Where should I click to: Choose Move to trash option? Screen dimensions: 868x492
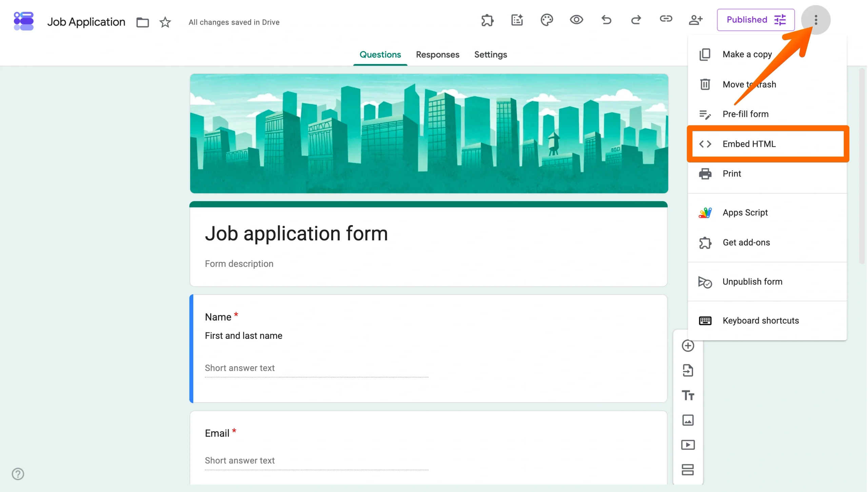[x=767, y=84]
